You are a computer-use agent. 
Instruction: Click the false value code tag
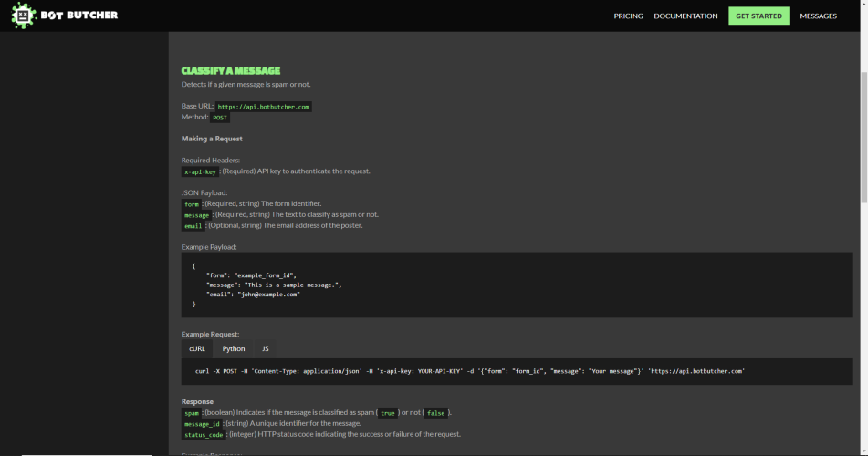coord(435,413)
